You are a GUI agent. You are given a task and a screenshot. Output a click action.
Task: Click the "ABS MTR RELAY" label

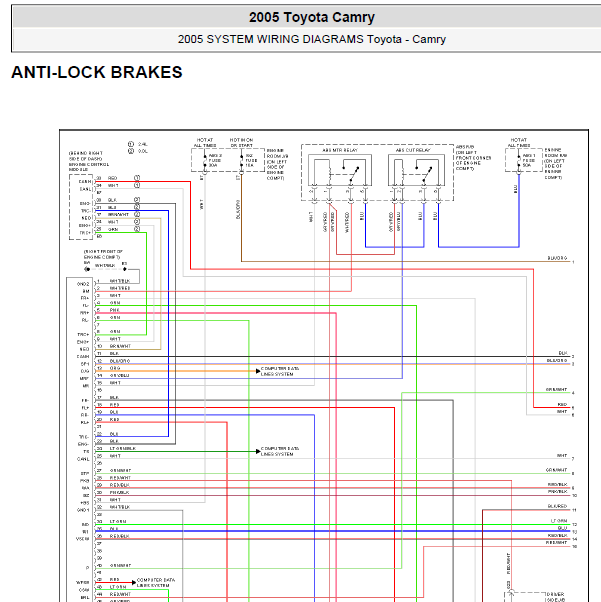tap(340, 150)
